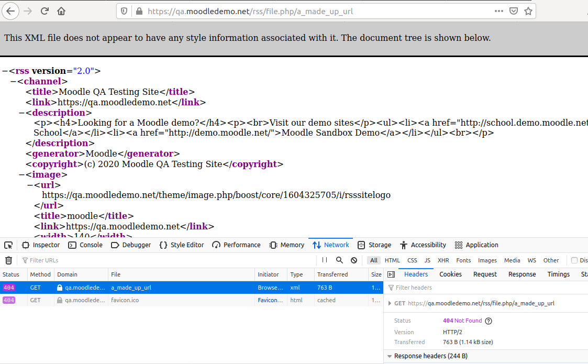Screen dimensions: 588x364
Task: Toggle the request details side pane icon
Action: point(391,274)
